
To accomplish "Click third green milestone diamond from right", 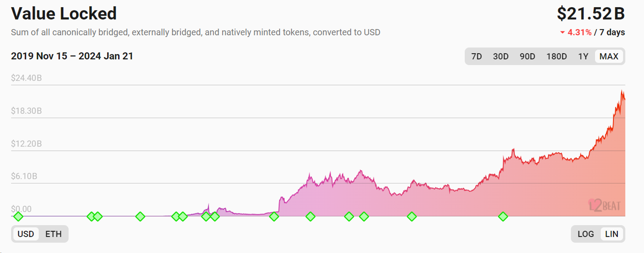I will click(x=364, y=217).
